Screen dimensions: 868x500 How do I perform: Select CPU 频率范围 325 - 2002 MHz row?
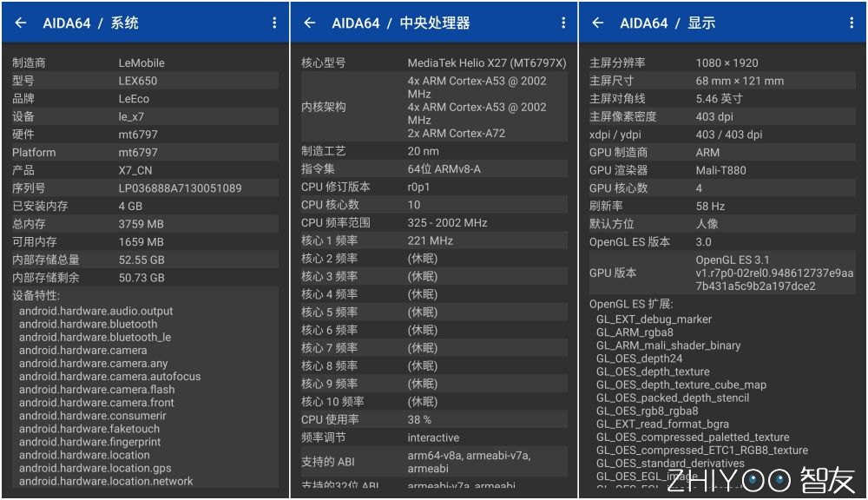point(434,222)
